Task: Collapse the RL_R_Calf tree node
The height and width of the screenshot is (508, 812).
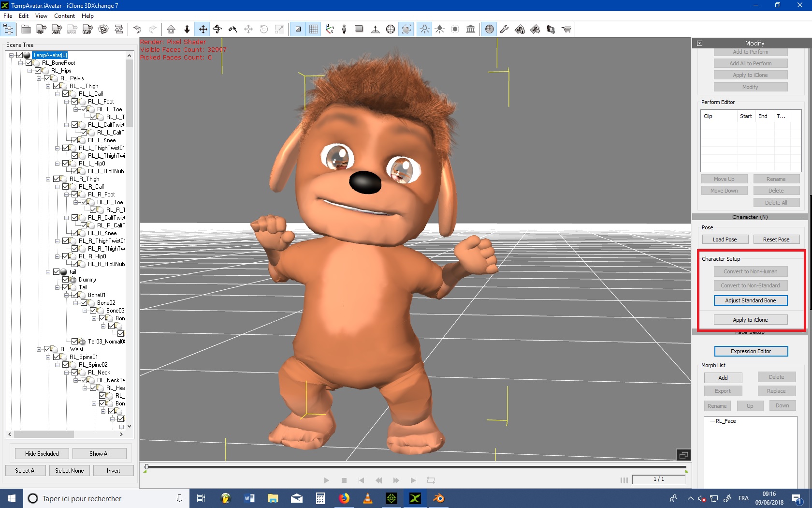Action: click(58, 187)
